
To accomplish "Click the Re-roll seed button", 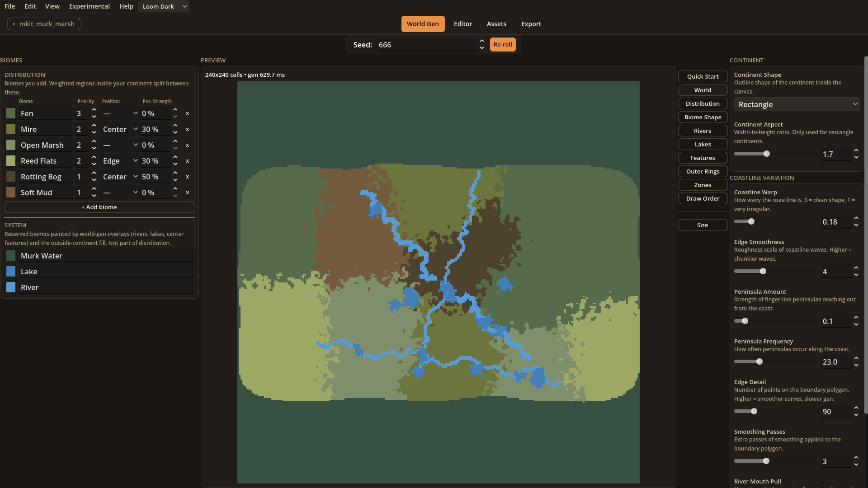I will click(503, 44).
